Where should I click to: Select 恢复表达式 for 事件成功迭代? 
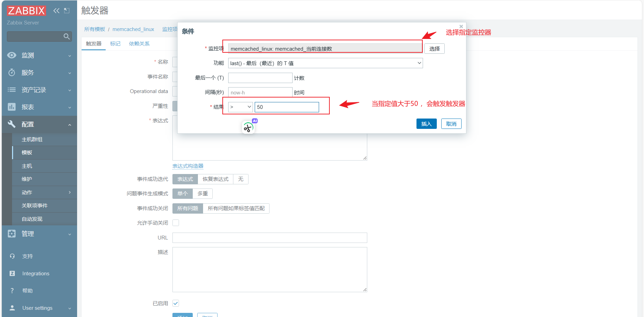tap(215, 179)
